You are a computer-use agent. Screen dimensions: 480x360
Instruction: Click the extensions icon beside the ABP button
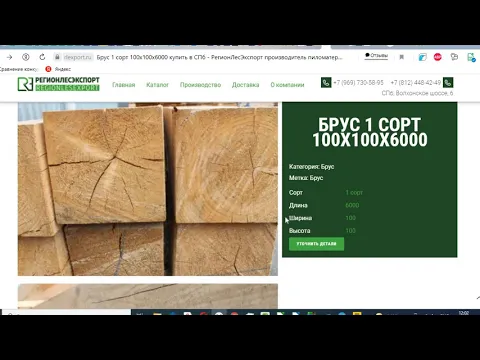pyautogui.click(x=454, y=57)
